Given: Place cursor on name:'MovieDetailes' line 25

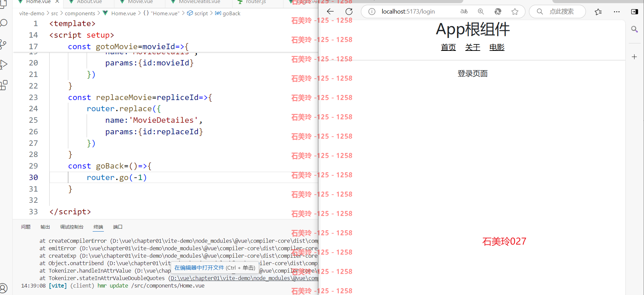Looking at the screenshot, I should point(153,120).
